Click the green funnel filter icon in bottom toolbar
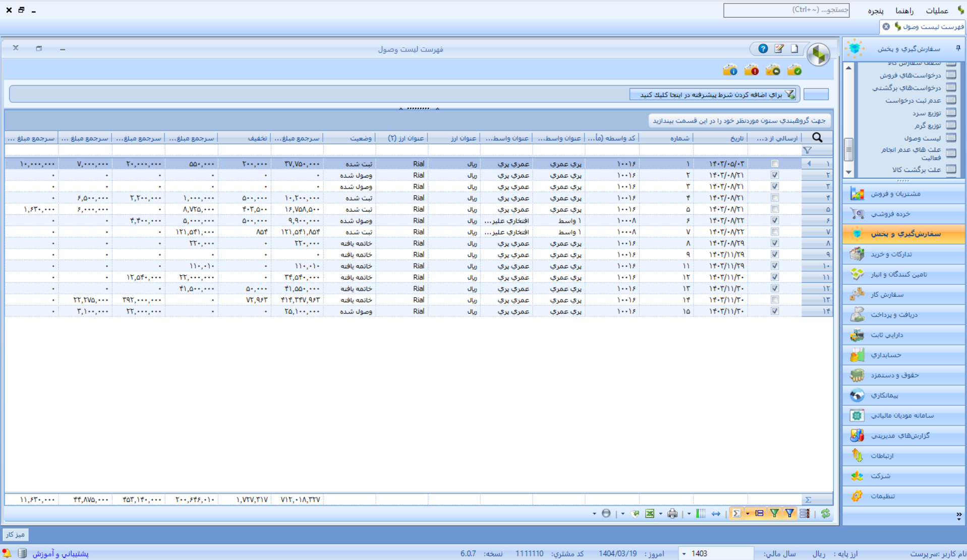Image resolution: width=967 pixels, height=560 pixels. [774, 514]
